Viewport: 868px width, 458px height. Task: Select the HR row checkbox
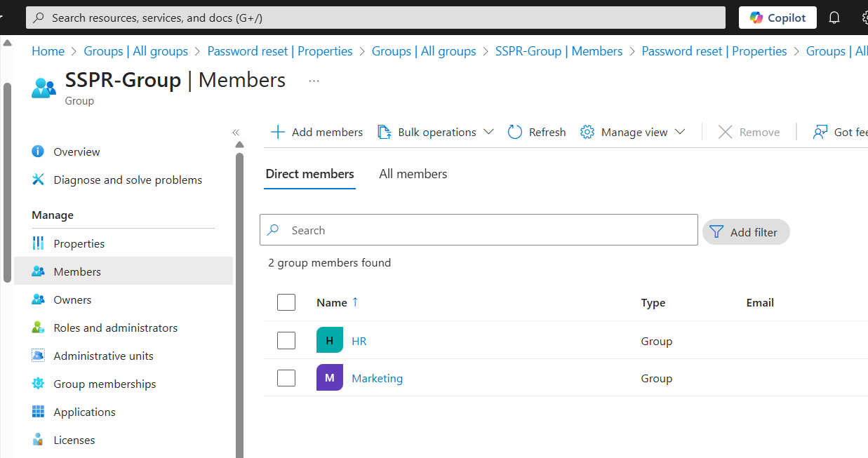click(x=286, y=341)
